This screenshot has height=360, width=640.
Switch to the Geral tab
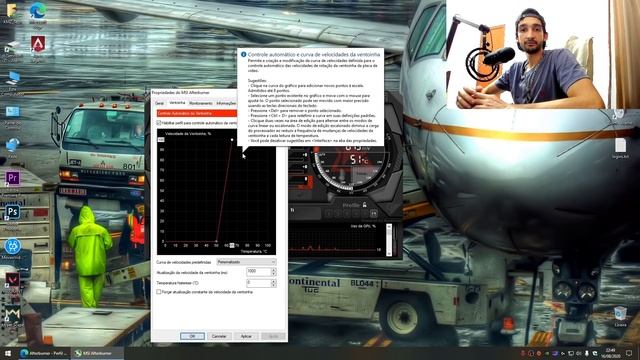[x=160, y=103]
